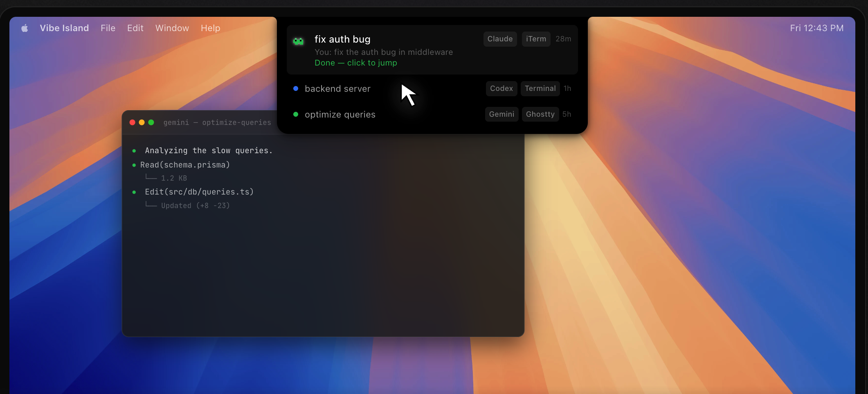868x394 pixels.
Task: Click the Codex tag on backend server
Action: point(501,88)
